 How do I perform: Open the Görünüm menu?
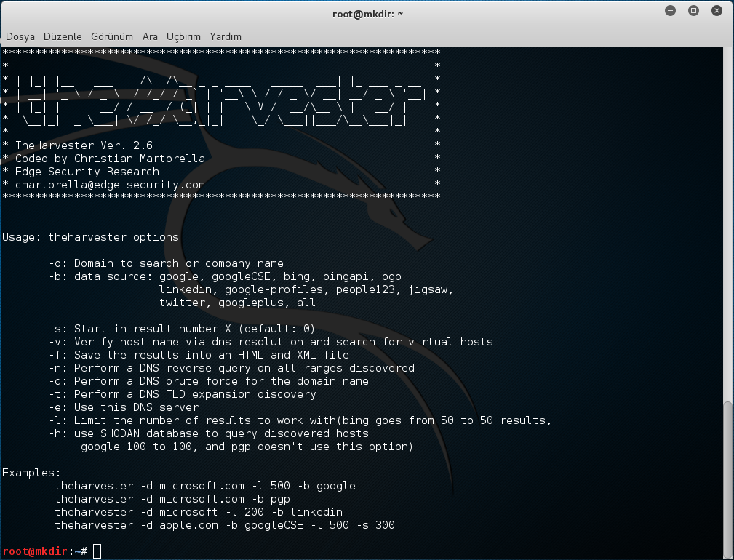(112, 36)
